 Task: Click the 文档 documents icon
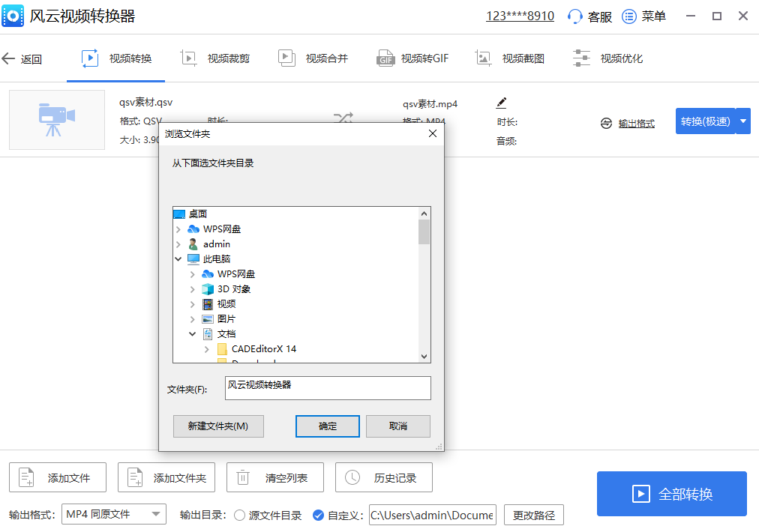tap(208, 334)
